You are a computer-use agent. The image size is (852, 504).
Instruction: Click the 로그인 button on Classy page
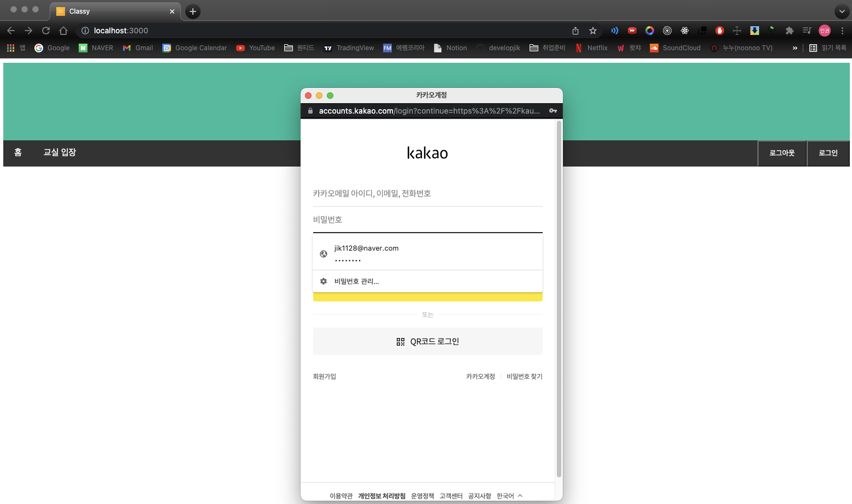pyautogui.click(x=828, y=153)
